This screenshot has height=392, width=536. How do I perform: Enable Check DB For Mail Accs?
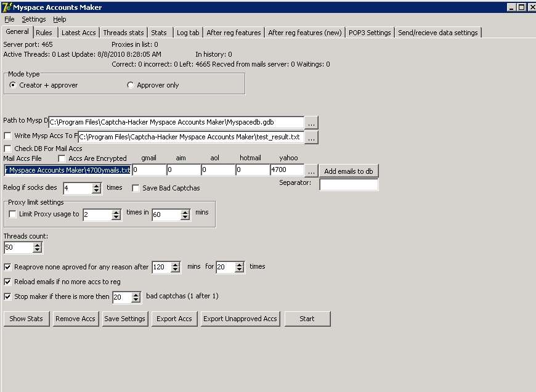[7, 149]
